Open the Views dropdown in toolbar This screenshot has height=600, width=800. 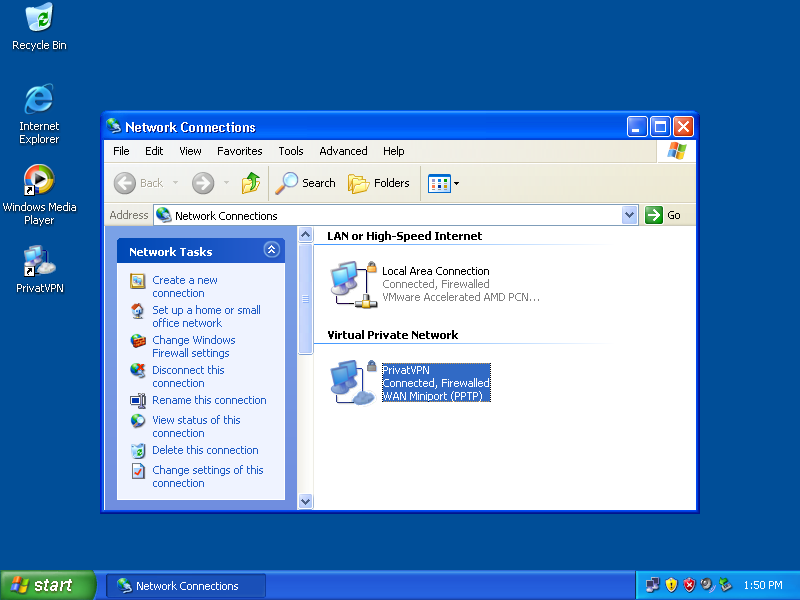(x=443, y=183)
